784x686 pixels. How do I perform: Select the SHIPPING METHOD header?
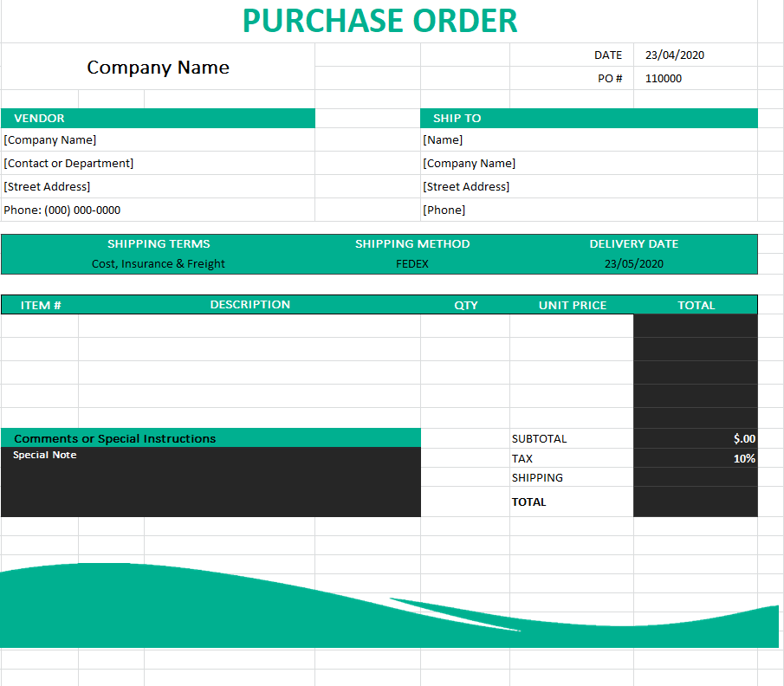[x=412, y=244]
